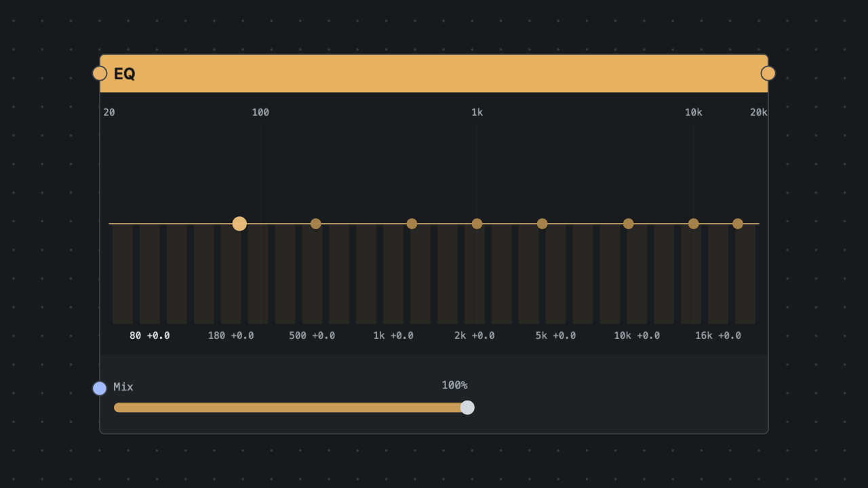This screenshot has width=868, height=488.
Task: Click the '80 +0.0' band label
Action: tap(150, 335)
